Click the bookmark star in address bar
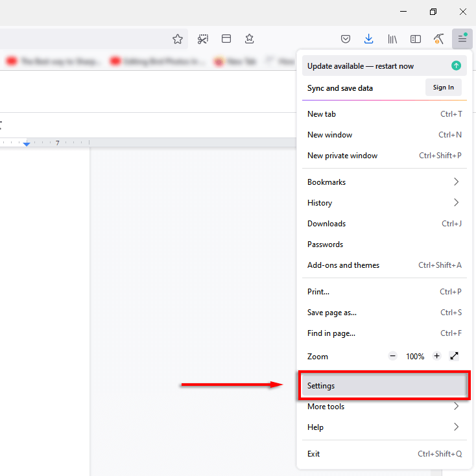This screenshot has width=476, height=476. point(178,39)
